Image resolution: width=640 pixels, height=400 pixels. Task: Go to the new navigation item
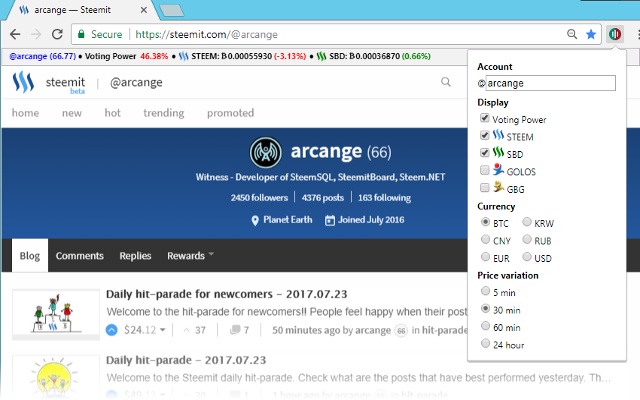tap(72, 113)
